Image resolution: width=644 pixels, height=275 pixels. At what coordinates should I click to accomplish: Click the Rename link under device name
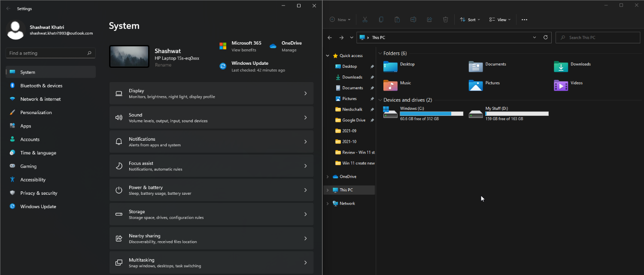163,65
